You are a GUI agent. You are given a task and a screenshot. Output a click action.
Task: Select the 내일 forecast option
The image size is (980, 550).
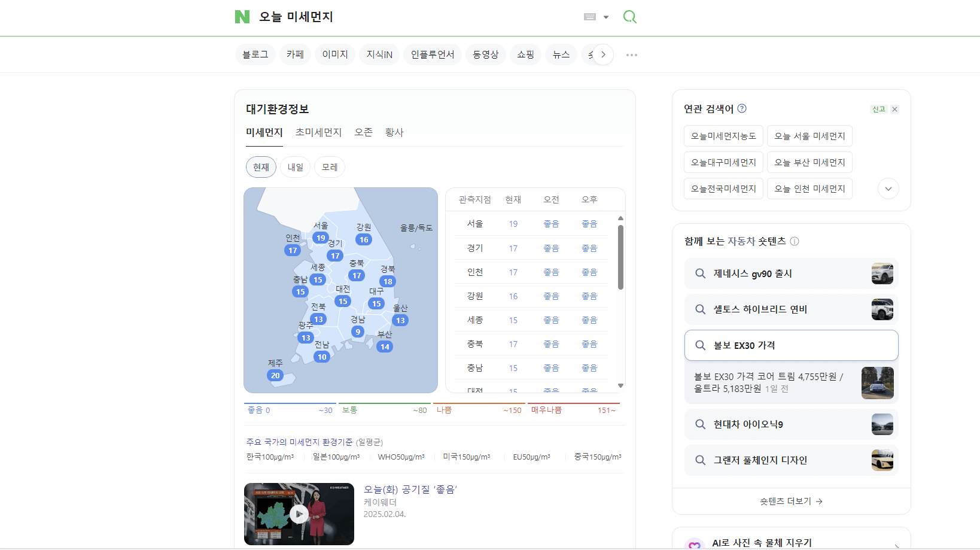tap(295, 167)
